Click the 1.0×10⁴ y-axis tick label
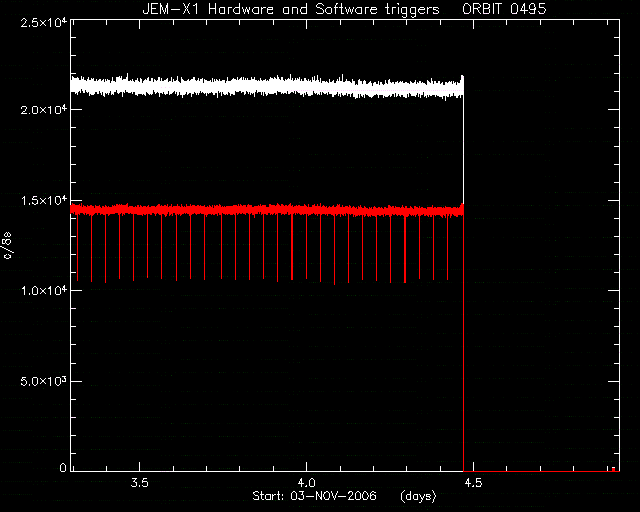This screenshot has width=640, height=512. (x=43, y=291)
